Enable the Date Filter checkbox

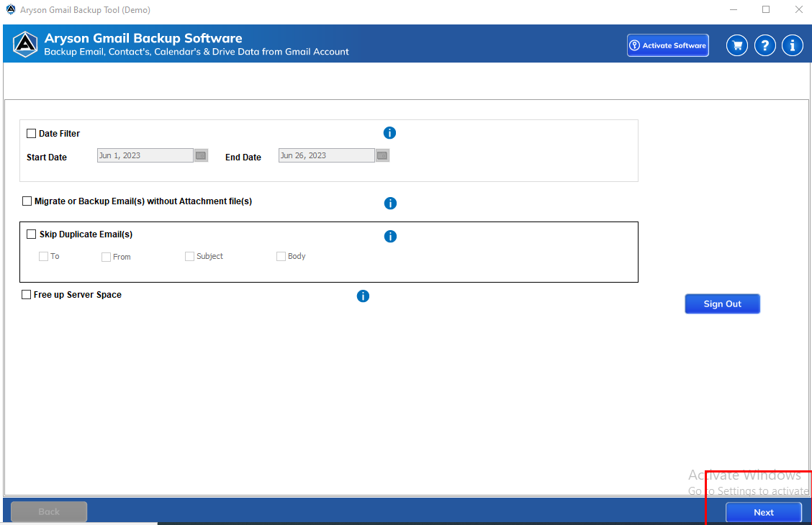31,134
